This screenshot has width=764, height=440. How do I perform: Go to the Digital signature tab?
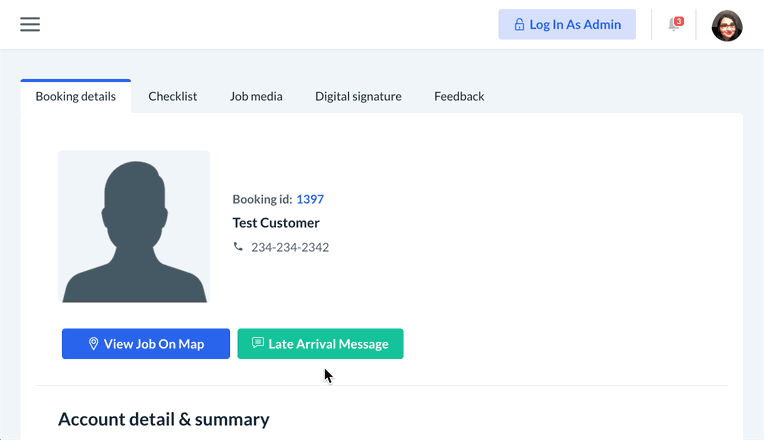point(358,97)
